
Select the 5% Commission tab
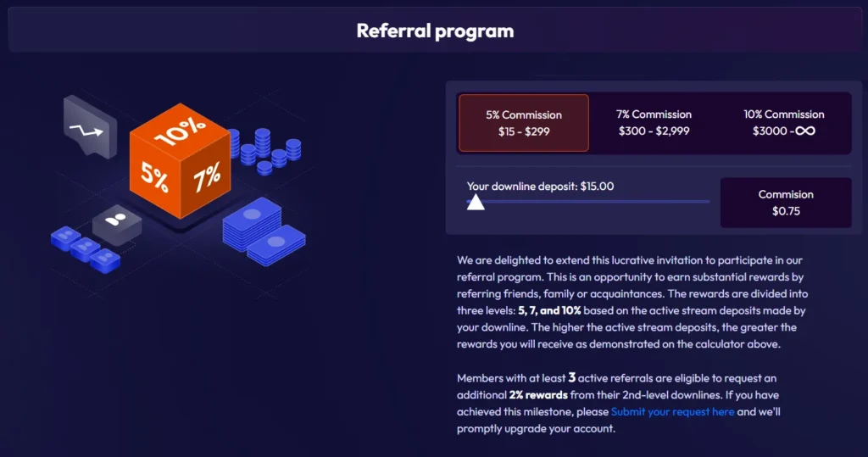point(523,123)
